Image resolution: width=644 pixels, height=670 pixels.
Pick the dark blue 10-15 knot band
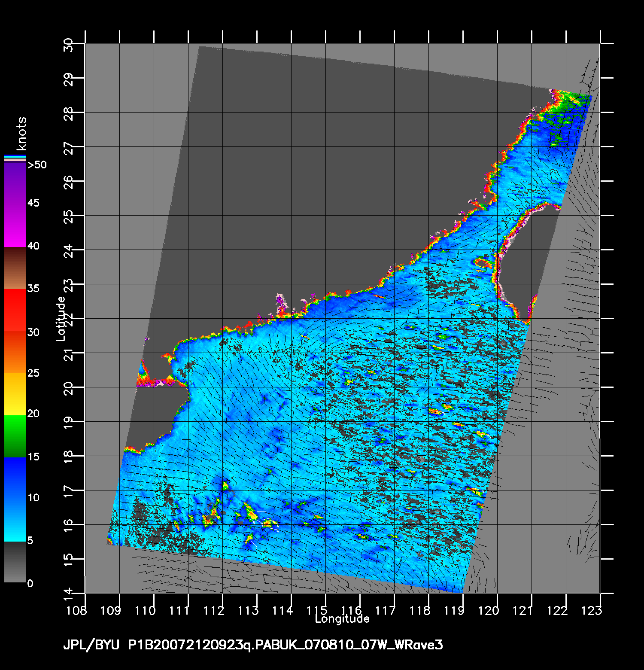pos(15,478)
